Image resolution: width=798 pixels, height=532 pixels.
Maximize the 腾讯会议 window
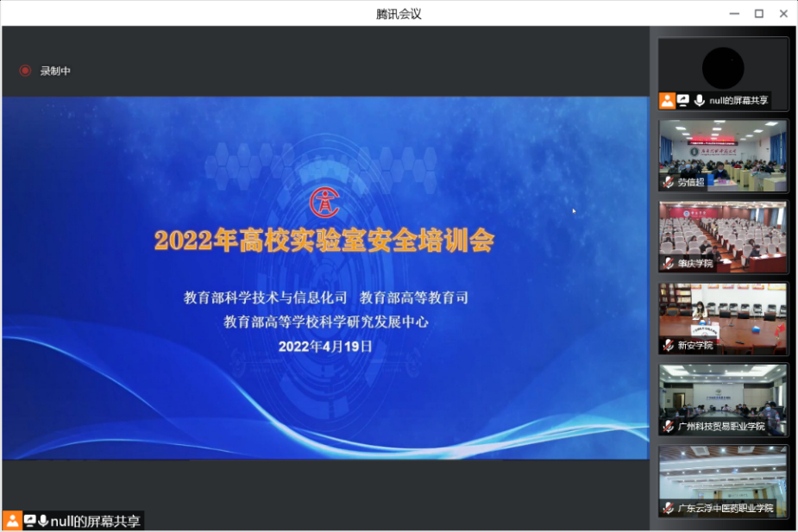pyautogui.click(x=759, y=13)
